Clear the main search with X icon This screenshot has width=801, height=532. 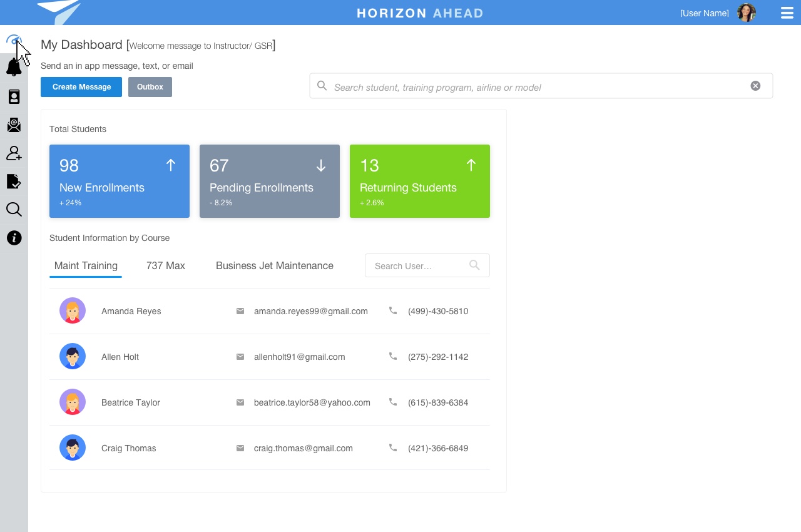pos(755,86)
